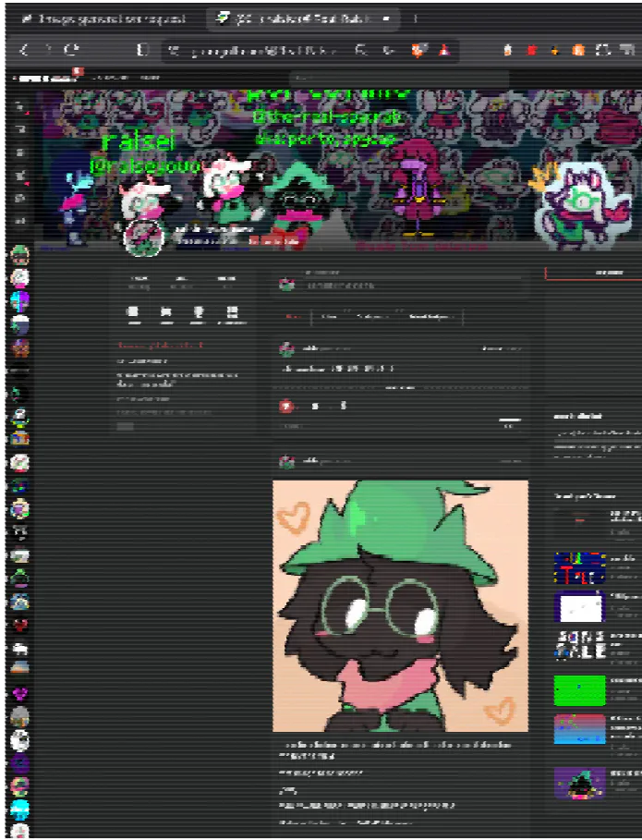Open the site logo with red notification badge
The image size is (642, 840).
[x=48, y=77]
